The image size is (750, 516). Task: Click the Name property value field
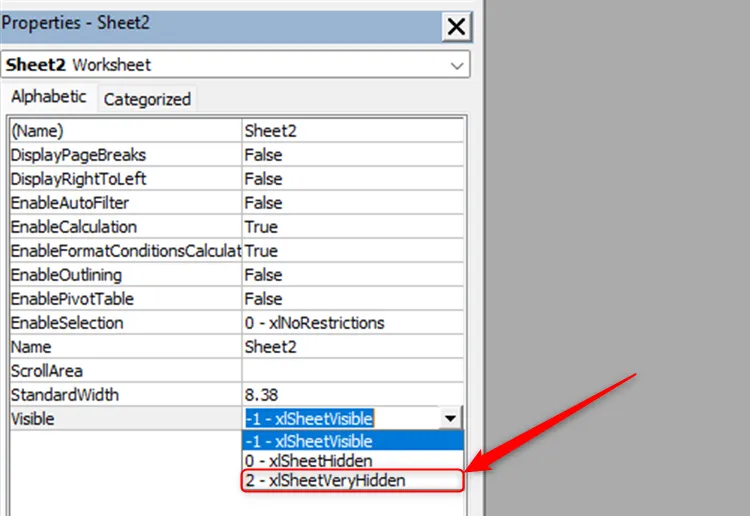point(353,346)
